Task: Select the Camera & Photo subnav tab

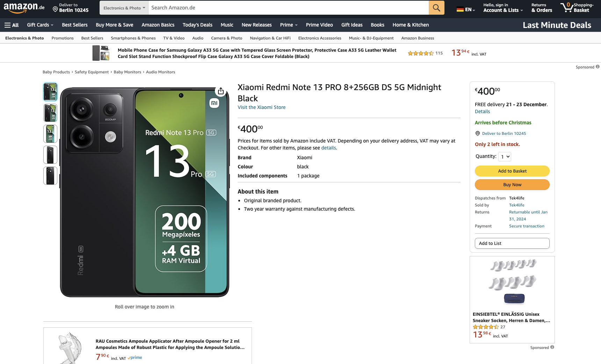Action: 226,38
